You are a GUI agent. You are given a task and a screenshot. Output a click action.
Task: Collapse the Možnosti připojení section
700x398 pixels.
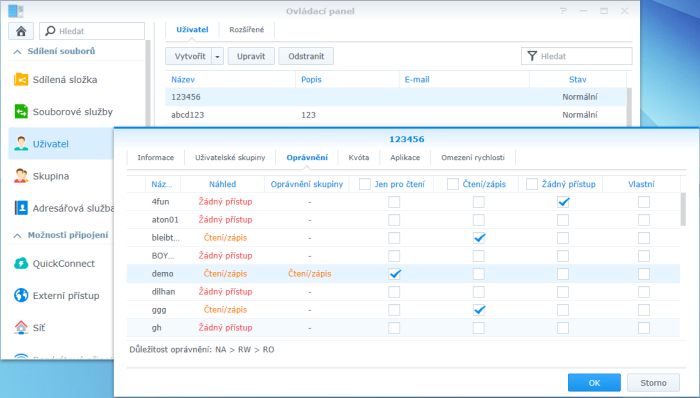point(17,235)
